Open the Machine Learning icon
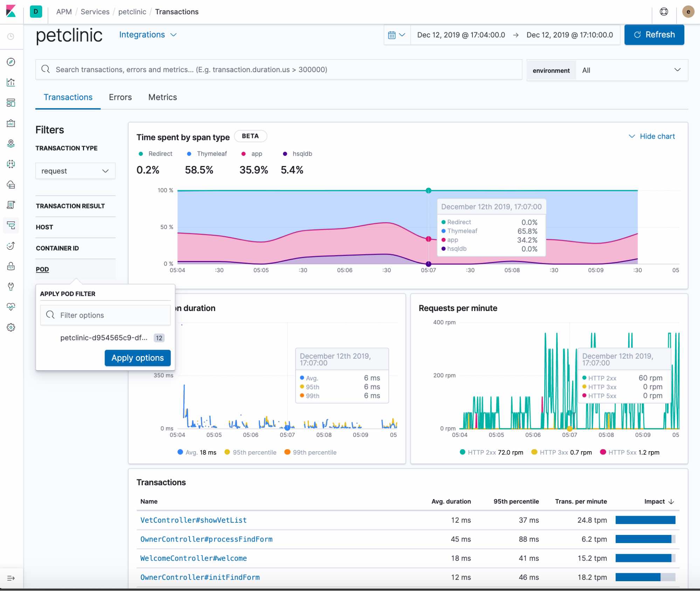The width and height of the screenshot is (700, 591). click(11, 164)
